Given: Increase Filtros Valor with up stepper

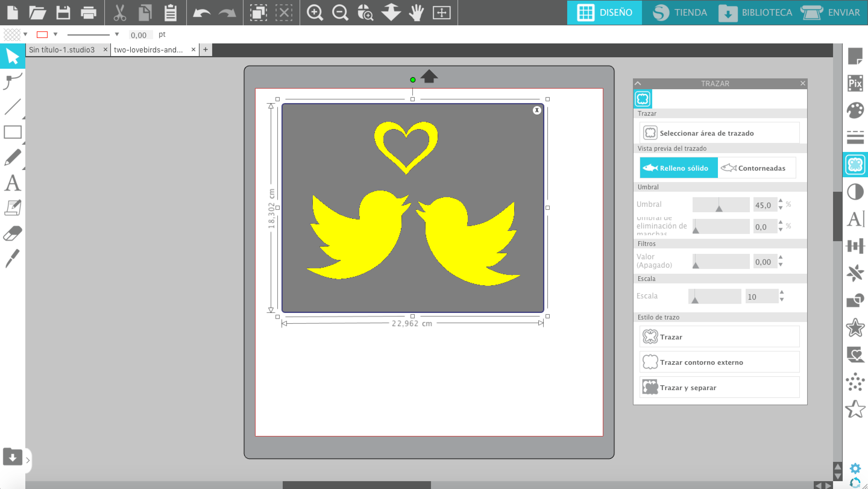Looking at the screenshot, I should pyautogui.click(x=780, y=257).
